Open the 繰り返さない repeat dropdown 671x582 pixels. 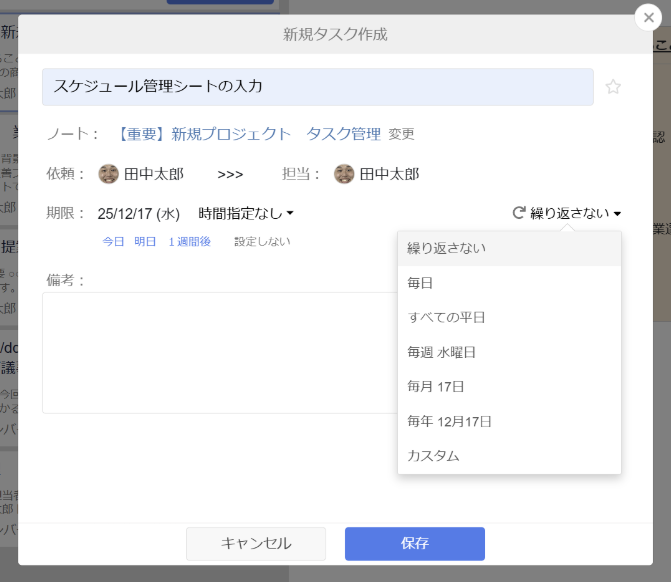click(x=575, y=213)
